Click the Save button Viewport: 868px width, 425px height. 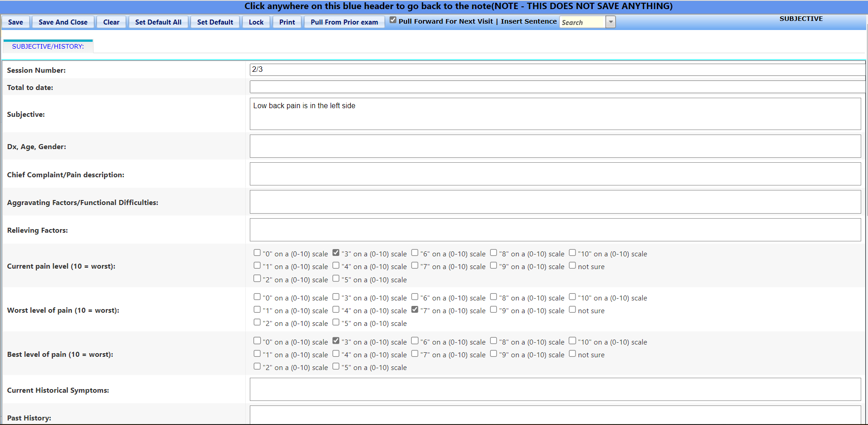click(15, 22)
